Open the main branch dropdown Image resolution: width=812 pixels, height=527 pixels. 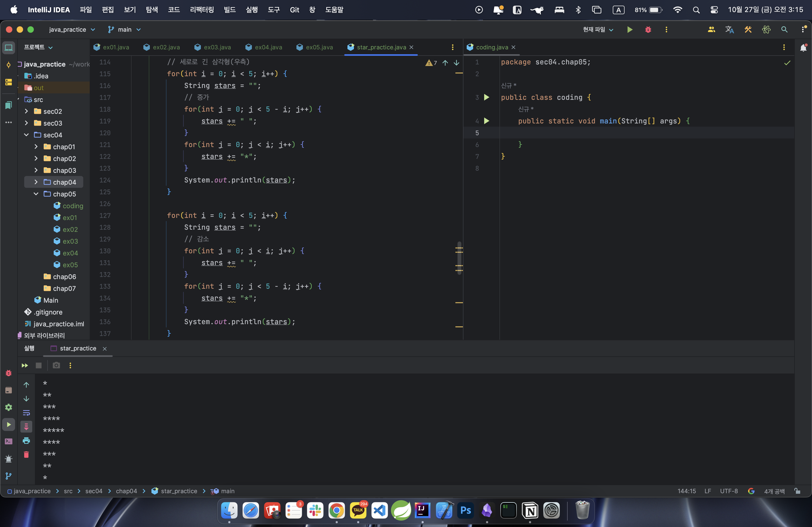coord(125,30)
